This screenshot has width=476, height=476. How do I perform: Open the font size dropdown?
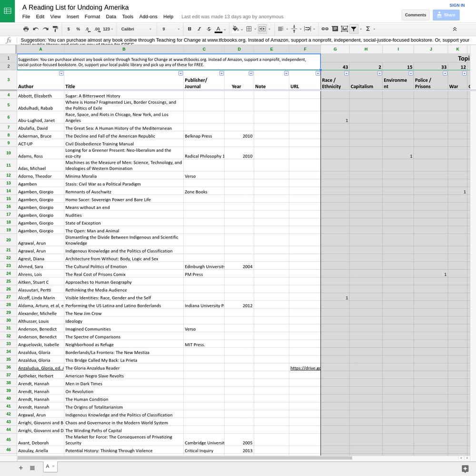[x=170, y=29]
